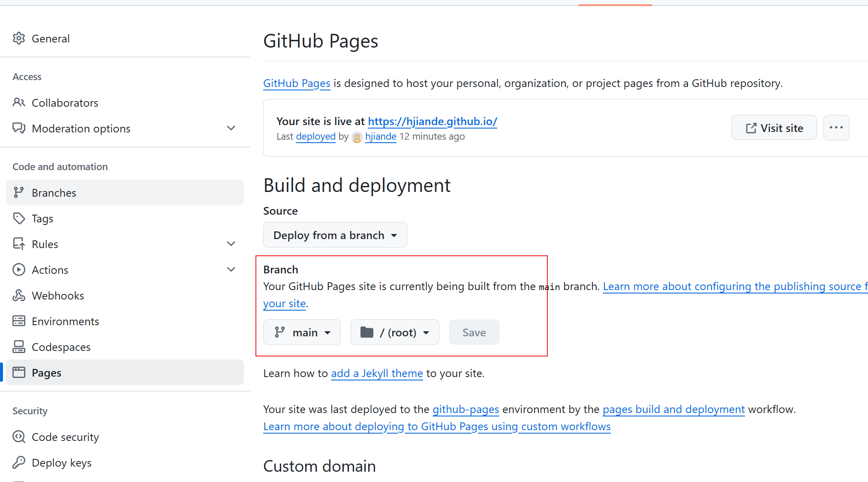Expand the Moderation options section
The width and height of the screenshot is (868, 482).
(231, 129)
